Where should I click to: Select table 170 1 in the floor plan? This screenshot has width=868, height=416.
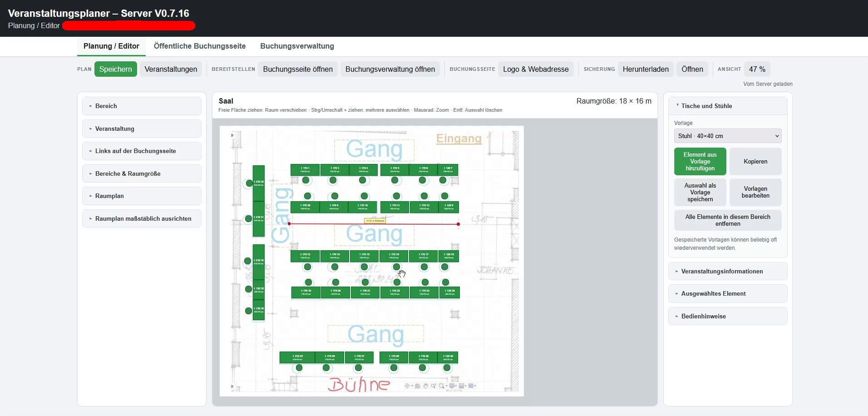[305, 170]
